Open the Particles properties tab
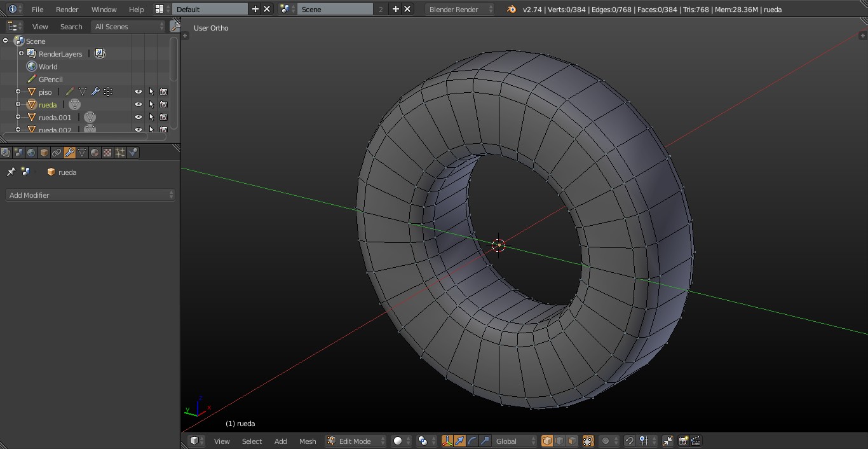This screenshot has width=868, height=449. click(120, 153)
